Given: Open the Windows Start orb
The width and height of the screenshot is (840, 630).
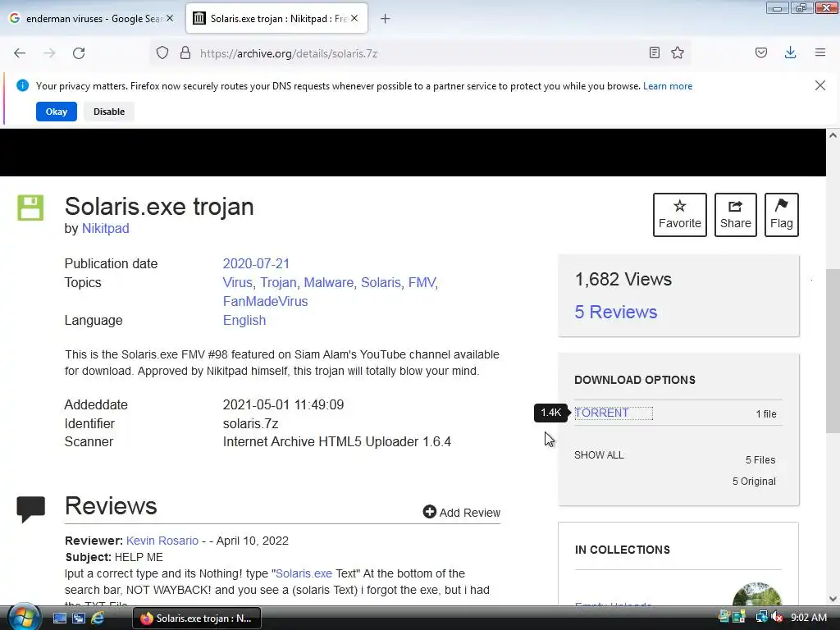Looking at the screenshot, I should pos(24,617).
